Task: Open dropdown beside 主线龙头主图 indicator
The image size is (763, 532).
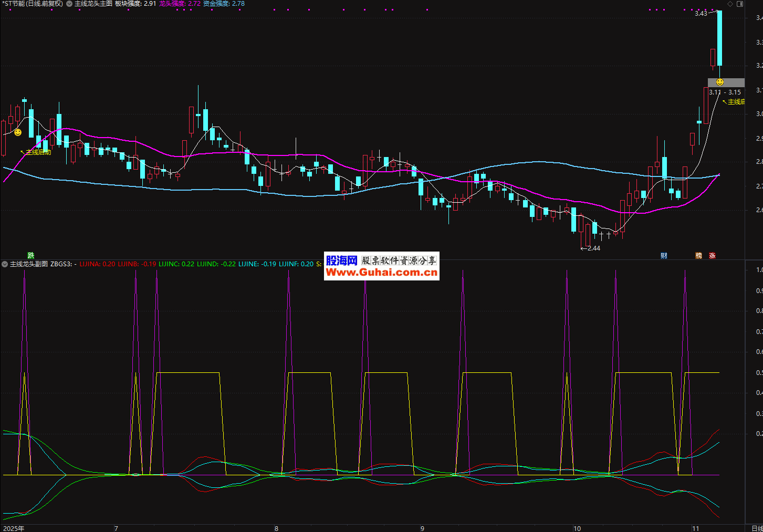Action: [69, 4]
